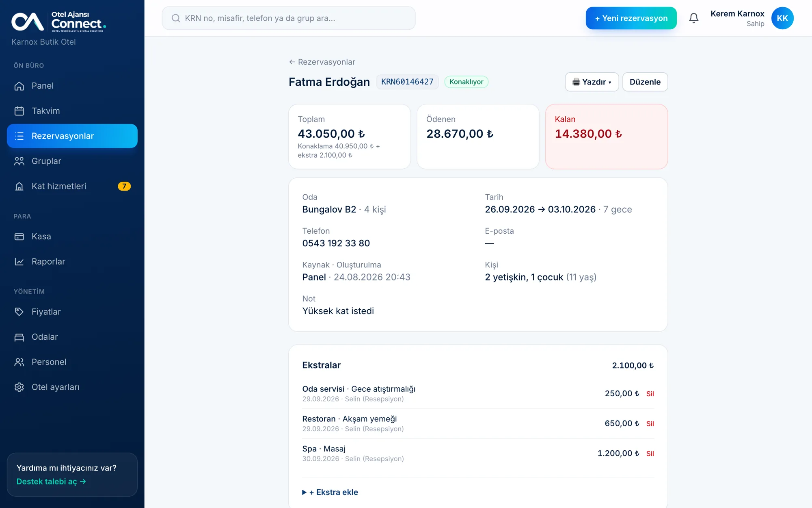The width and height of the screenshot is (812, 508).
Task: Open Kasa from the sidebar
Action: click(x=72, y=237)
